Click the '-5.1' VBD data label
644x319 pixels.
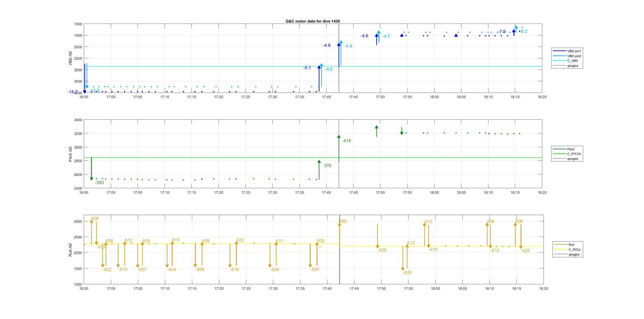click(x=307, y=68)
